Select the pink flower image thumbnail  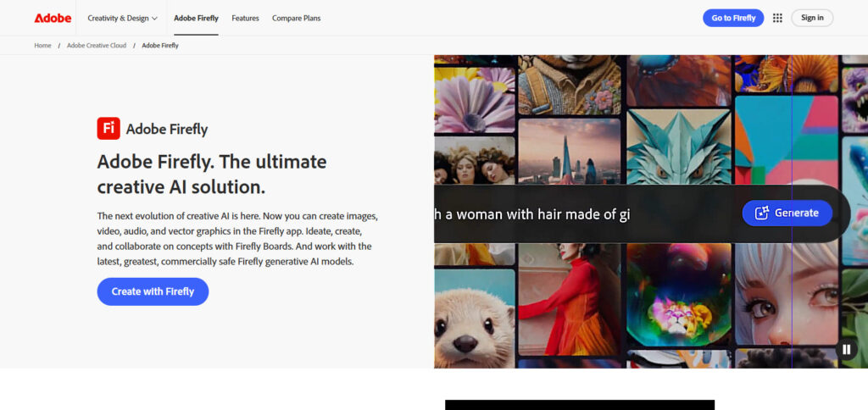click(x=475, y=98)
